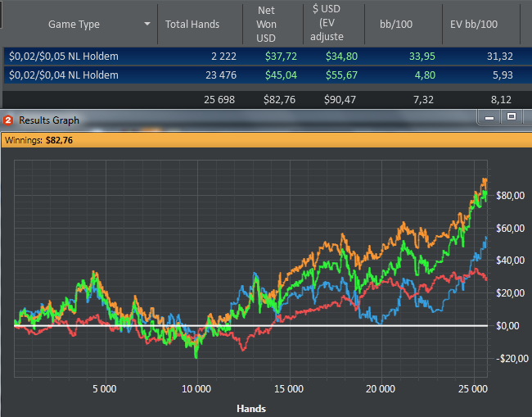
Task: Click the $20,00 y-axis label
Action: pos(510,292)
